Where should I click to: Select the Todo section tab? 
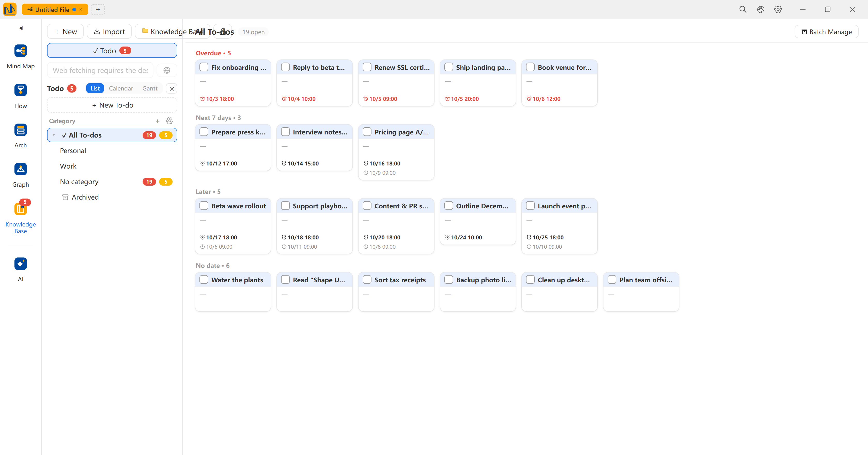(x=112, y=51)
